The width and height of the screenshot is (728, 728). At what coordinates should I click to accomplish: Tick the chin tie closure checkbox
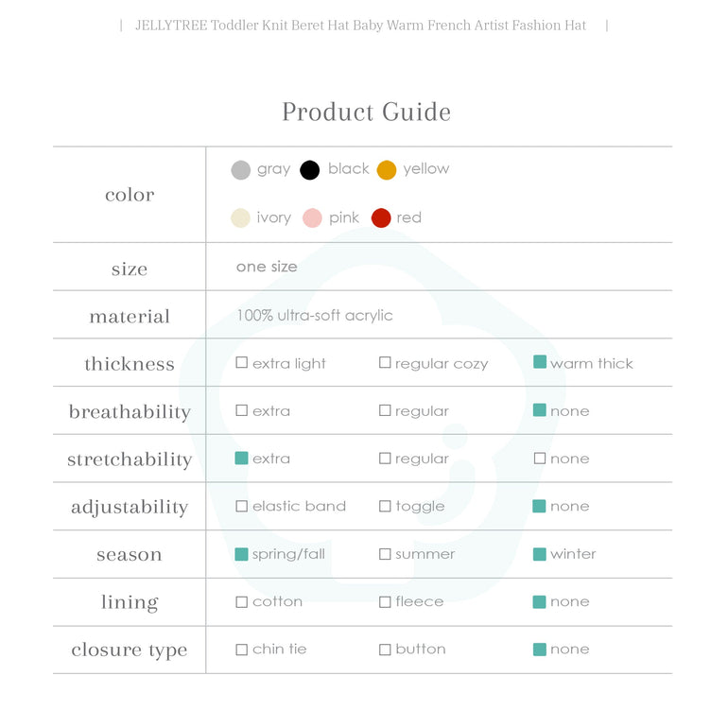coord(242,650)
